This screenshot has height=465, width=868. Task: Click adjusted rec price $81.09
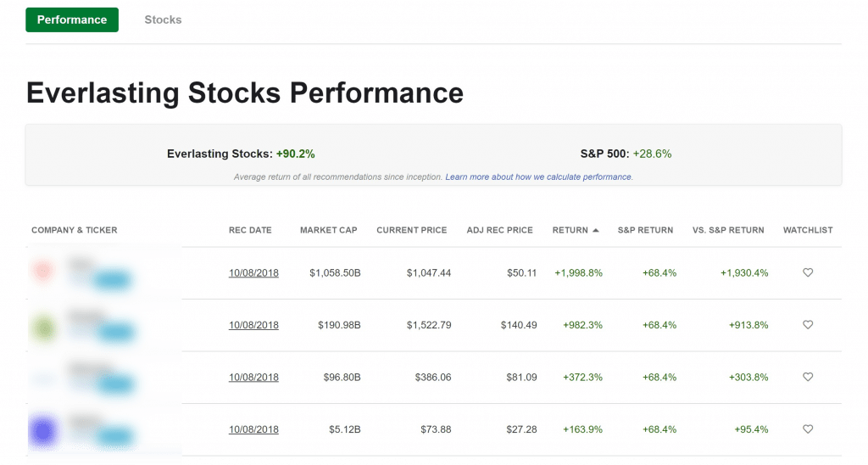click(x=521, y=377)
